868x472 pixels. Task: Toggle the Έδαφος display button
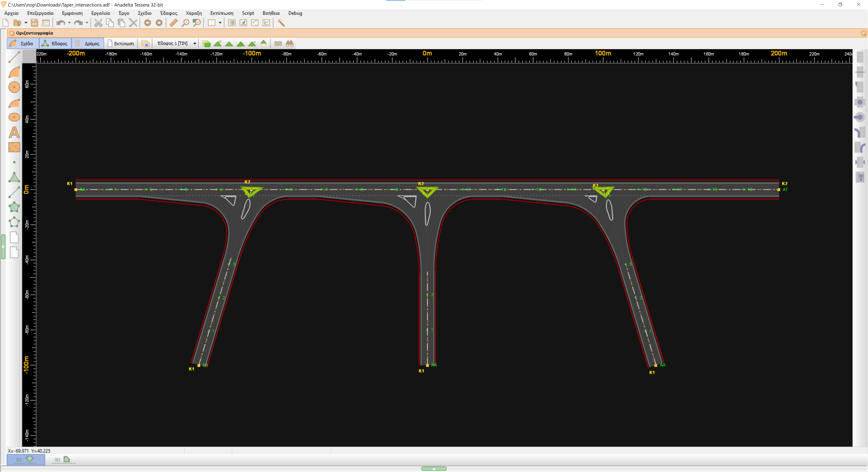click(55, 43)
